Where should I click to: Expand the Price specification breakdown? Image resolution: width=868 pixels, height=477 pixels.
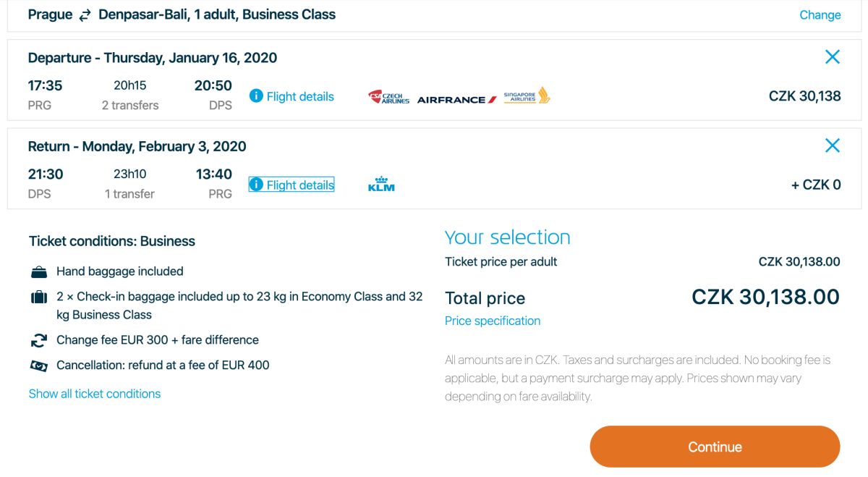[493, 321]
